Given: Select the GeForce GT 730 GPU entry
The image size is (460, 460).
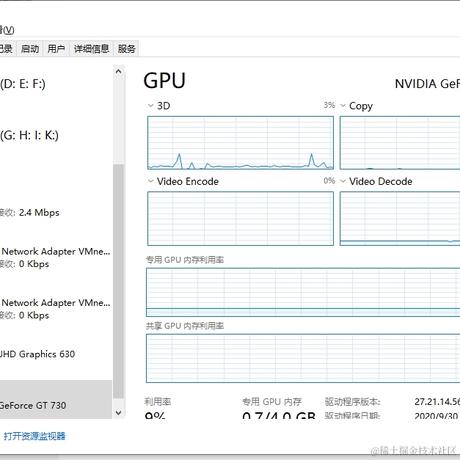Looking at the screenshot, I should pyautogui.click(x=56, y=399).
